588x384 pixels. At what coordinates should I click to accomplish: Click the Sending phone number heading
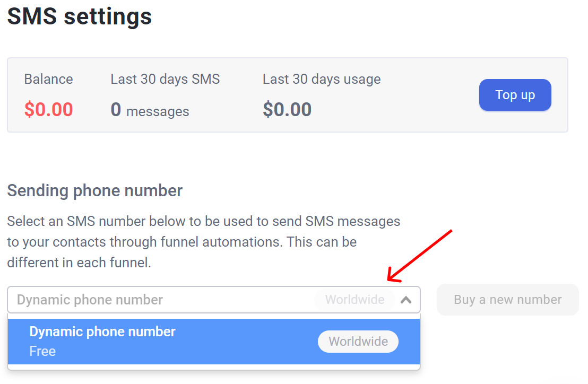pyautogui.click(x=95, y=190)
